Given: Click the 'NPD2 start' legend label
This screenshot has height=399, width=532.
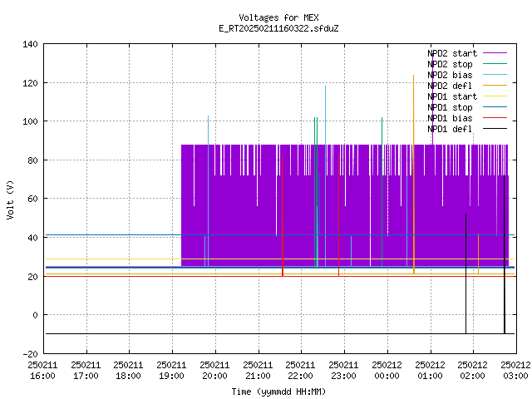Looking at the screenshot, I should coord(452,53).
